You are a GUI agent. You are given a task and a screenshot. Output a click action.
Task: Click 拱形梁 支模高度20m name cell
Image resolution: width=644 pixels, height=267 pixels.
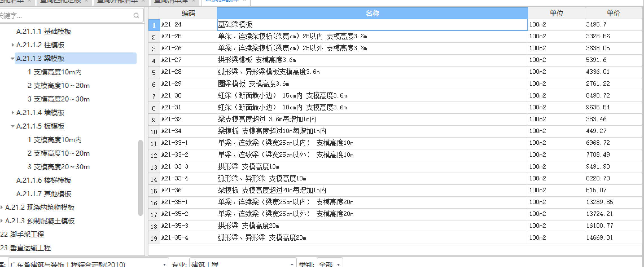pyautogui.click(x=372, y=226)
